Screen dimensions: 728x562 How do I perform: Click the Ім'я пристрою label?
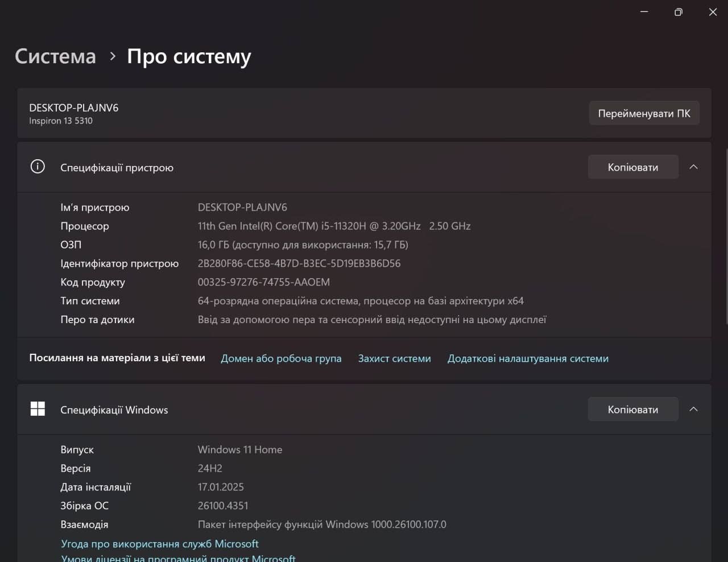[95, 207]
